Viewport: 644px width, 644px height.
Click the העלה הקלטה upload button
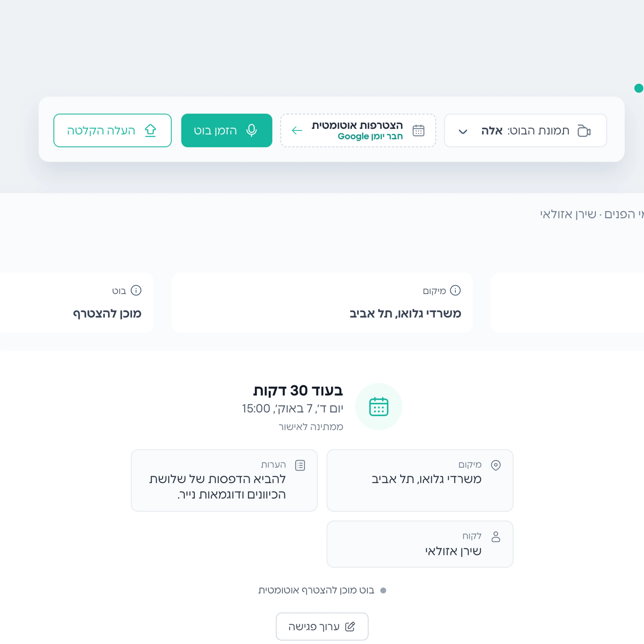(x=112, y=130)
